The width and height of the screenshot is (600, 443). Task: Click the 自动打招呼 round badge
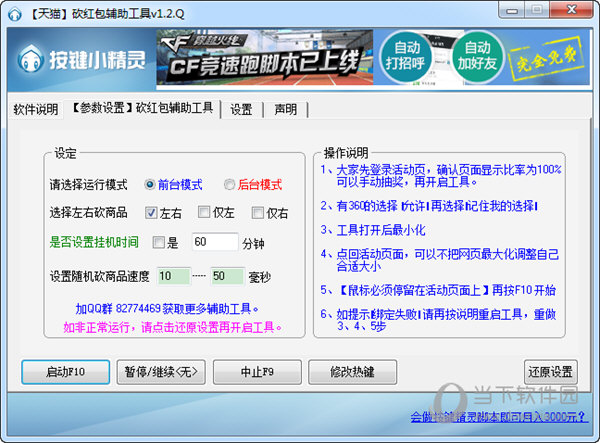pyautogui.click(x=405, y=57)
